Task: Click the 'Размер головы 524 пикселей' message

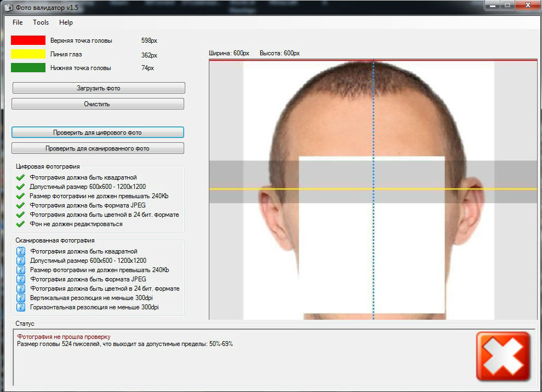Action: pyautogui.click(x=125, y=344)
